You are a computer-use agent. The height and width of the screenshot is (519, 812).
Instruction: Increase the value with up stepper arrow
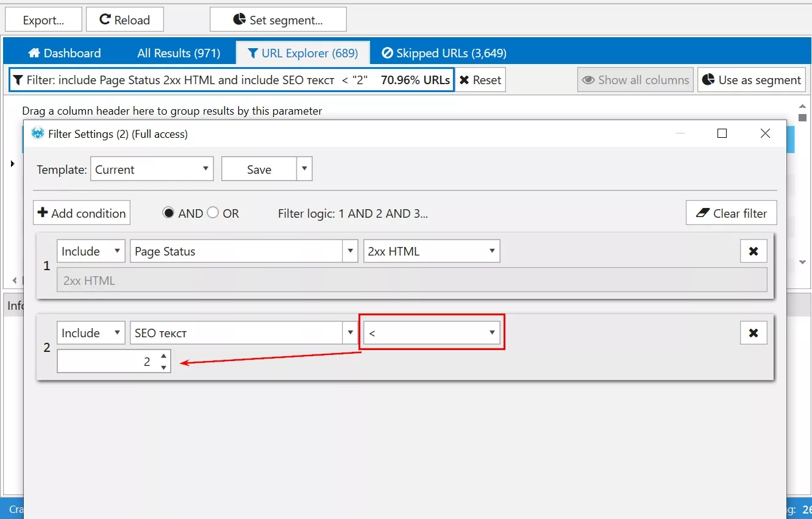(163, 356)
